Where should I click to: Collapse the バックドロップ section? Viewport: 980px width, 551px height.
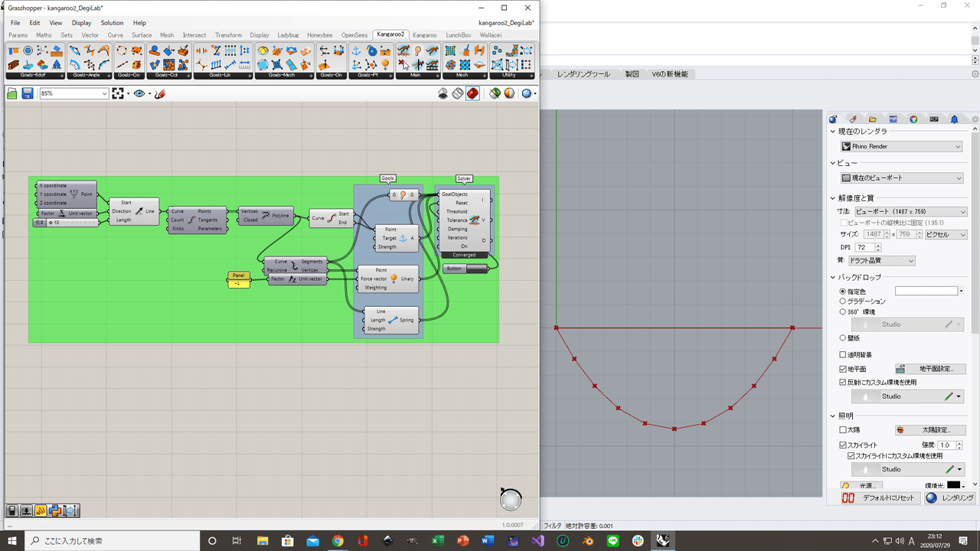[x=833, y=277]
